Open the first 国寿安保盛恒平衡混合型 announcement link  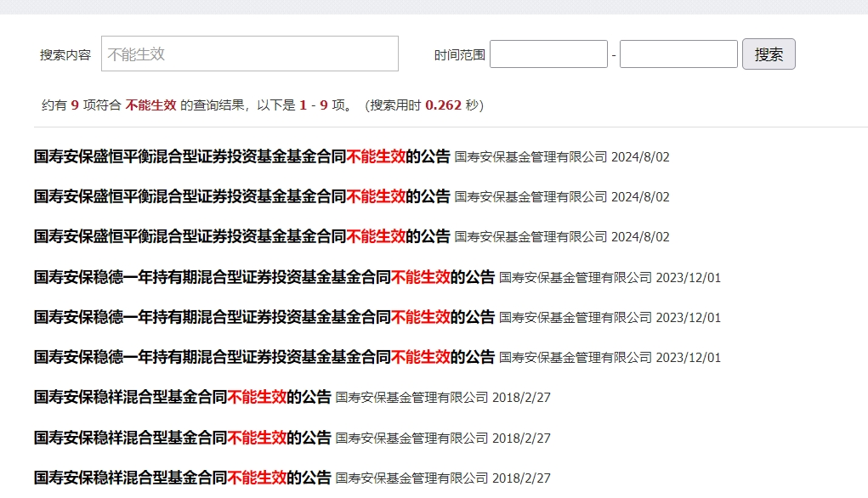click(x=242, y=156)
